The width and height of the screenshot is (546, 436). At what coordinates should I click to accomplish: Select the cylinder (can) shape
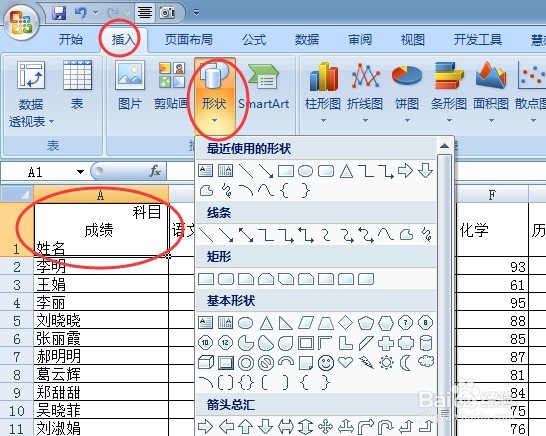click(x=426, y=343)
